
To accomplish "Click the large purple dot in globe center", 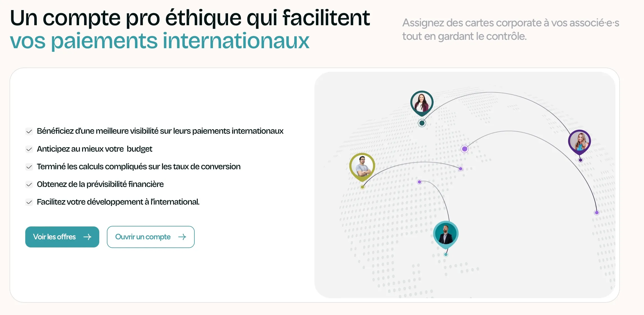I will click(464, 149).
